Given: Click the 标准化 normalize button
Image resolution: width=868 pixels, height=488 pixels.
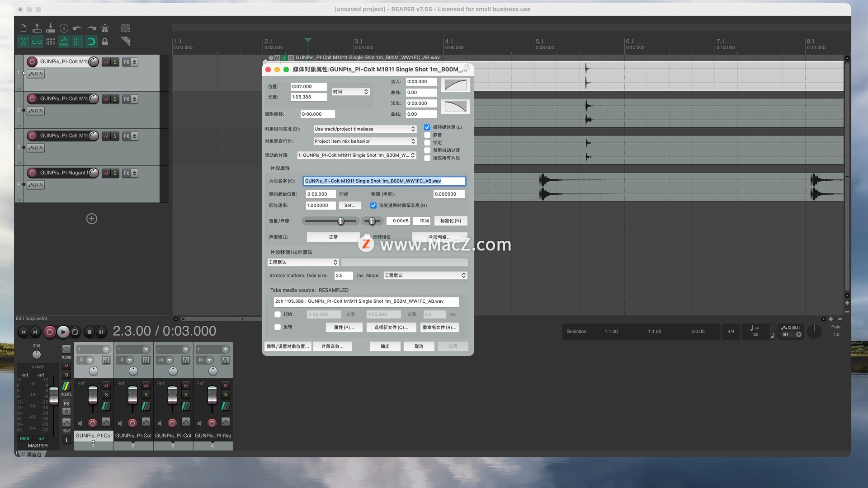Looking at the screenshot, I should click(450, 221).
